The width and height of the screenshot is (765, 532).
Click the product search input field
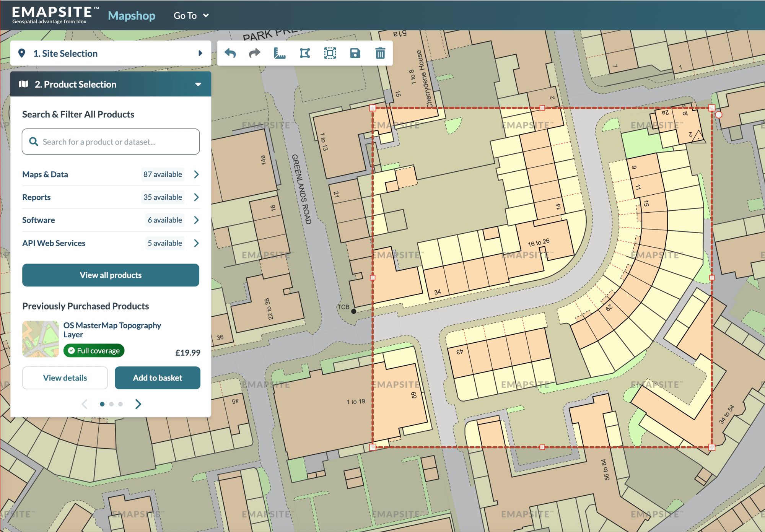pyautogui.click(x=111, y=142)
